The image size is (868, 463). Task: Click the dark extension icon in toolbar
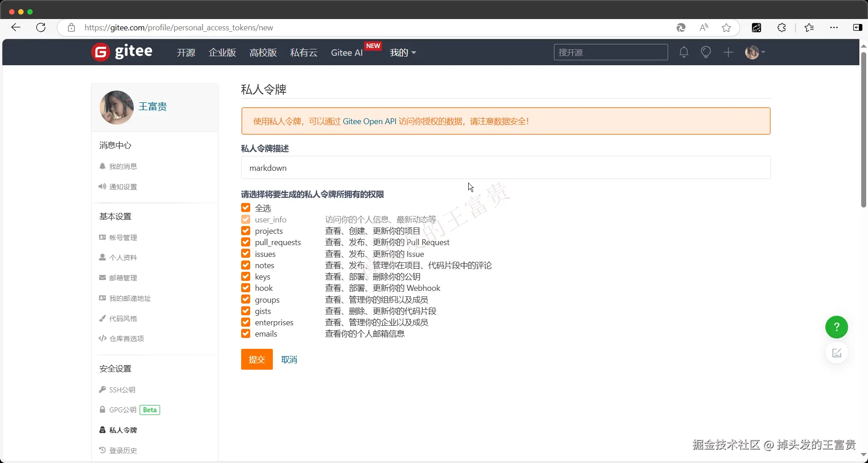click(x=756, y=28)
